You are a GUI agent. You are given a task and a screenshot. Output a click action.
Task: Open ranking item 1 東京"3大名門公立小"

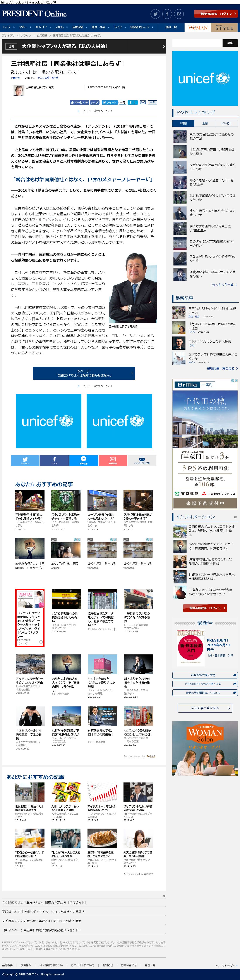205,137
